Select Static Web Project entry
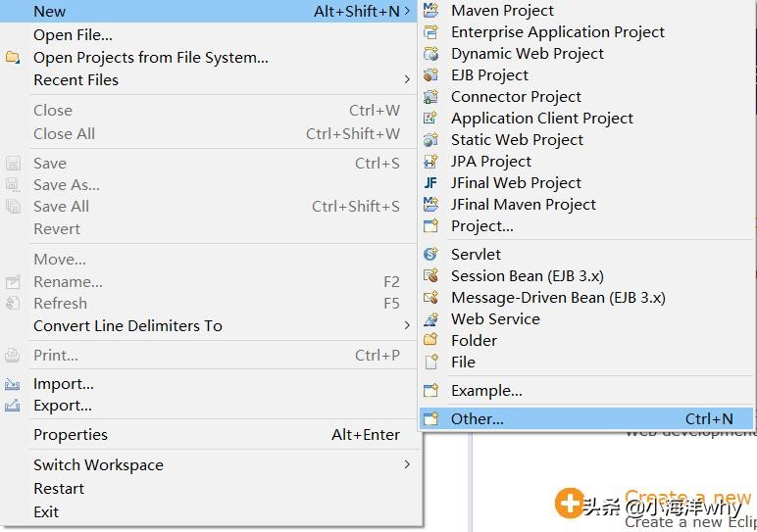The width and height of the screenshot is (757, 532). 586,140
